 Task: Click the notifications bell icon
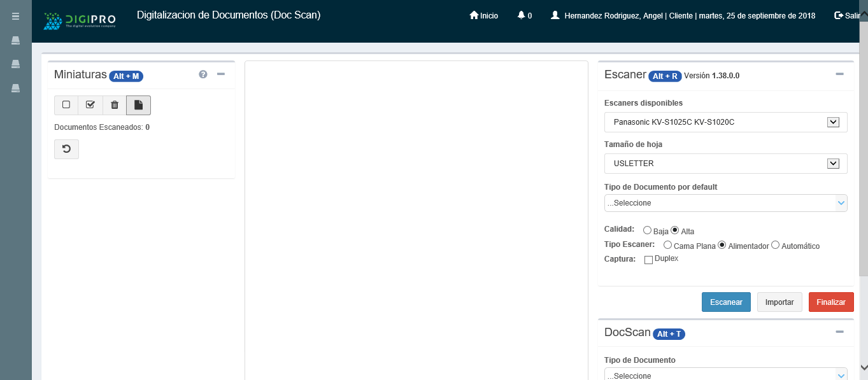tap(522, 15)
